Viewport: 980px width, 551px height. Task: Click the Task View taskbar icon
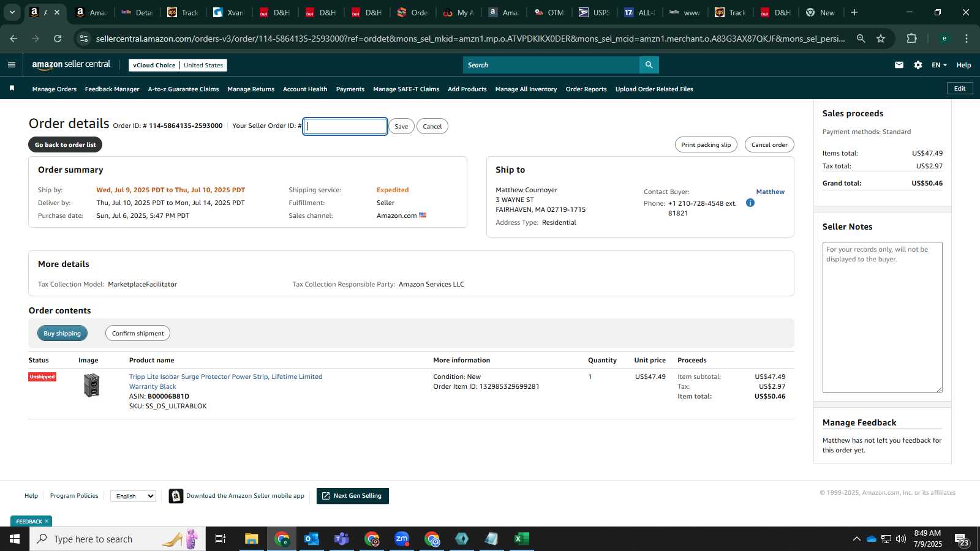(x=221, y=539)
